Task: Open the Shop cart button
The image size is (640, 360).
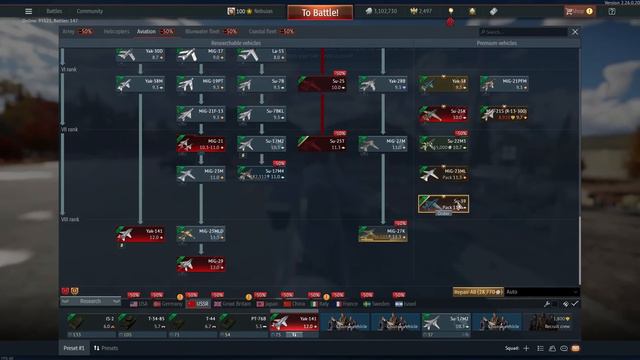Action: [x=579, y=11]
